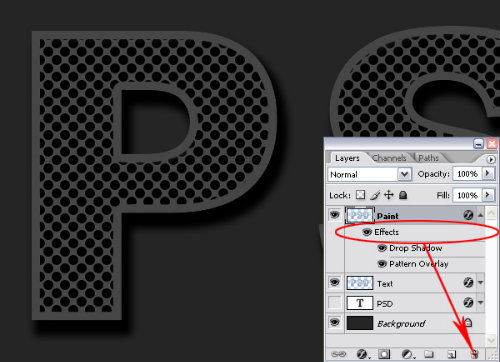Enable lock image pixels brush icon
Viewport: 500px width, 362px height.
coord(375,195)
